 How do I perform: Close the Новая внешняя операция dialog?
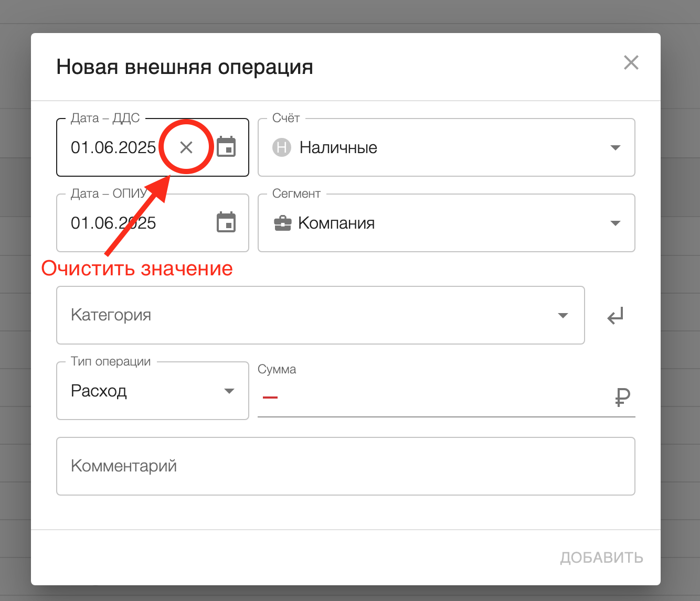click(x=631, y=63)
